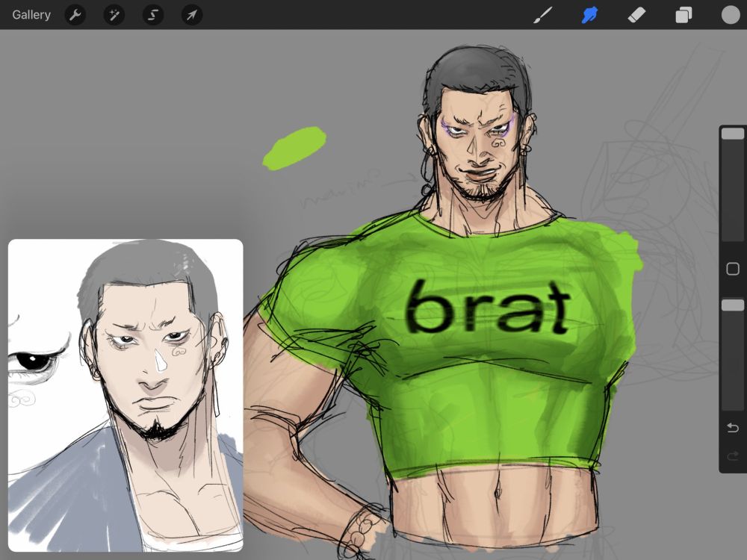Open the Layers panel
This screenshot has width=747, height=560.
pos(684,15)
